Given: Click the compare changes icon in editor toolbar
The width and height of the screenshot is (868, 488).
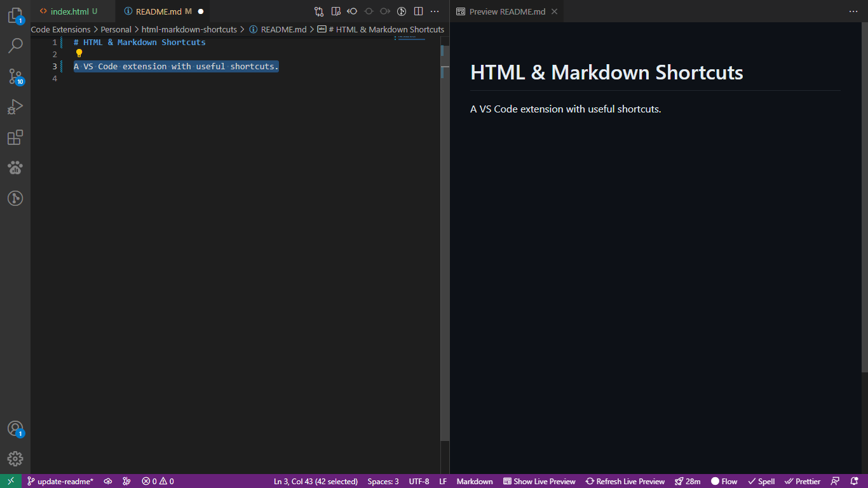Looking at the screenshot, I should (x=319, y=11).
